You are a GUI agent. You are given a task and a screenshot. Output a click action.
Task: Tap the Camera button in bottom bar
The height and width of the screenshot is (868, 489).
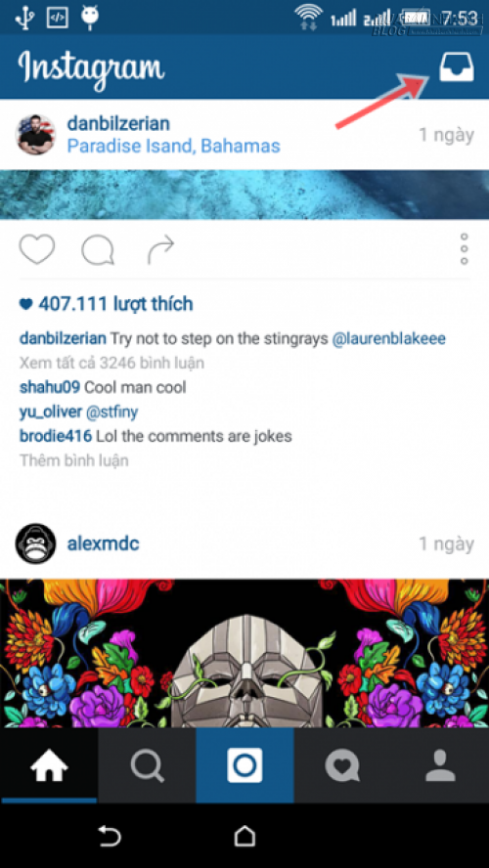point(244,765)
